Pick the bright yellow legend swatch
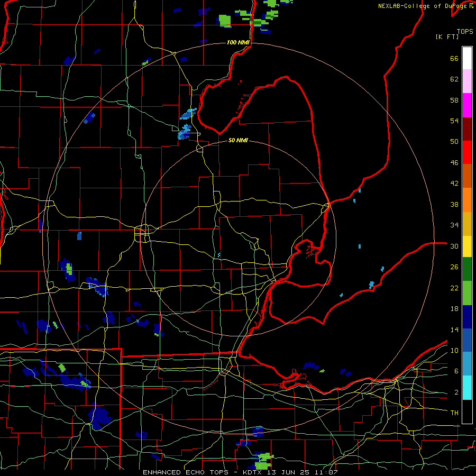Screen dimensions: 476x476 click(467, 246)
